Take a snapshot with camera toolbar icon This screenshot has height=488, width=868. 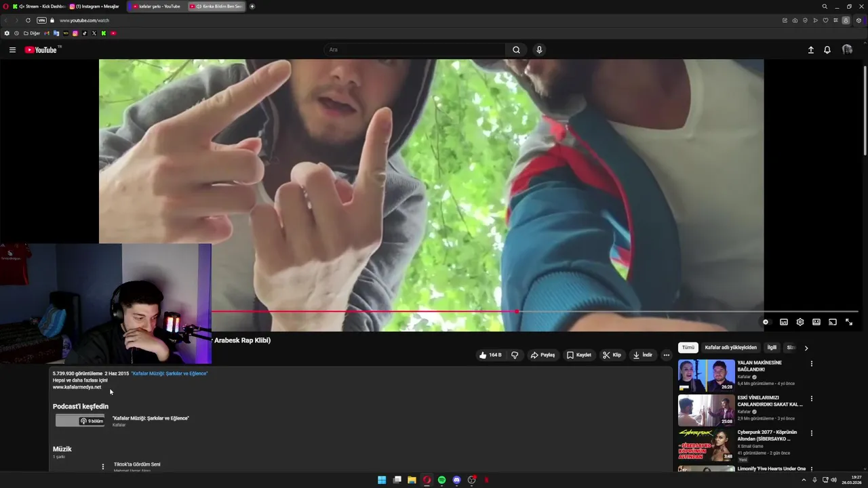[795, 20]
